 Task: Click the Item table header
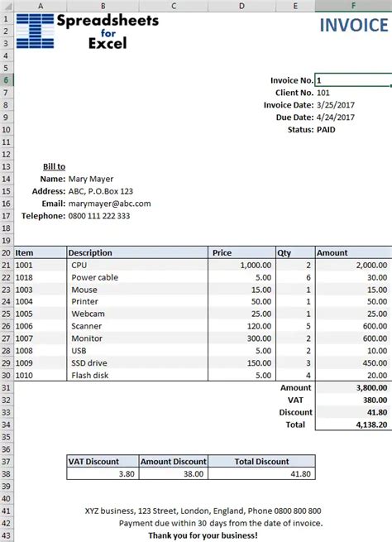(x=40, y=252)
